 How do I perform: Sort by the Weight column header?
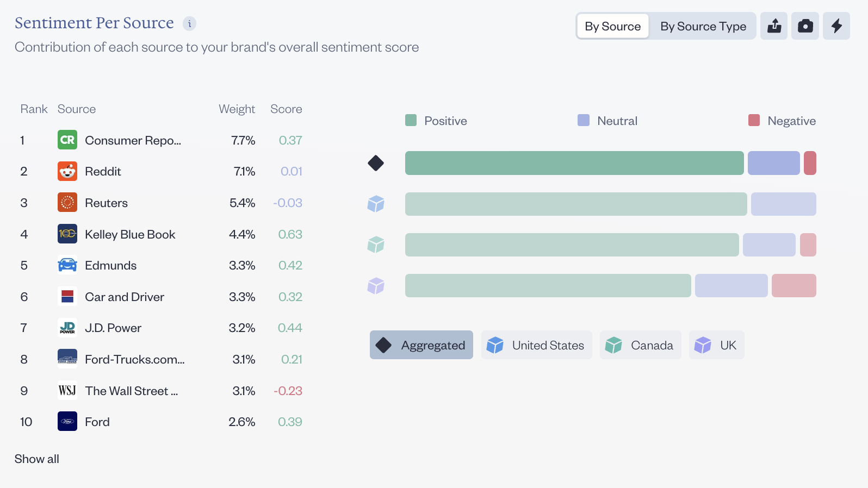pyautogui.click(x=237, y=109)
